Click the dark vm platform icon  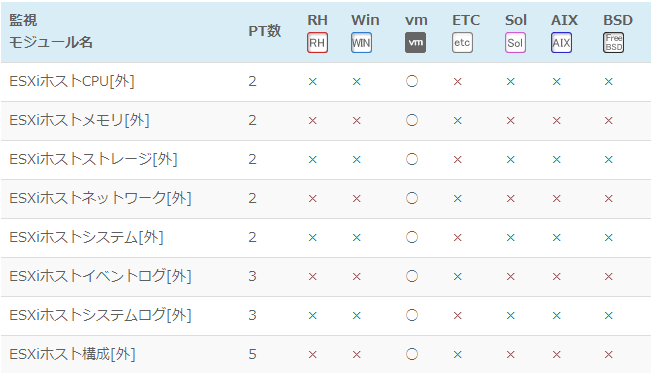click(x=415, y=42)
